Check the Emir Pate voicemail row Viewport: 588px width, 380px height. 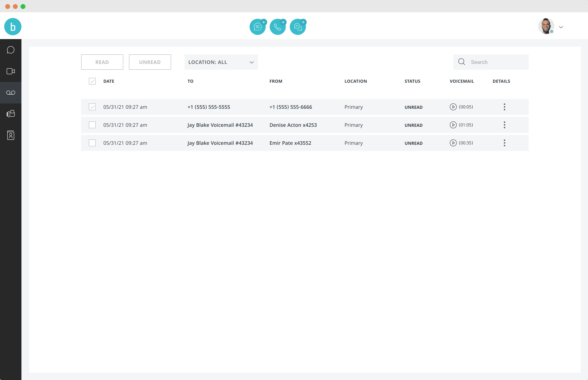pyautogui.click(x=92, y=143)
